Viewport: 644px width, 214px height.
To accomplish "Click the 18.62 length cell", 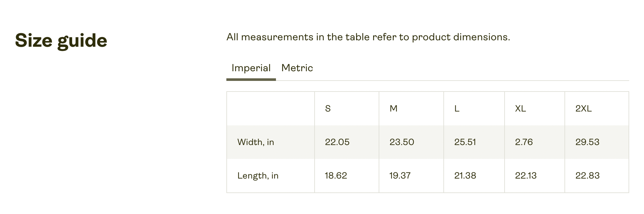I will [336, 176].
